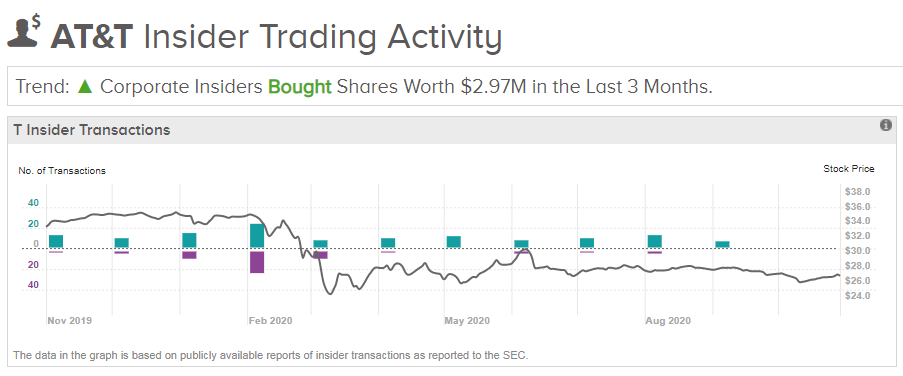The image size is (903, 376).
Task: Click the No. of Transactions axis title
Action: [x=62, y=170]
